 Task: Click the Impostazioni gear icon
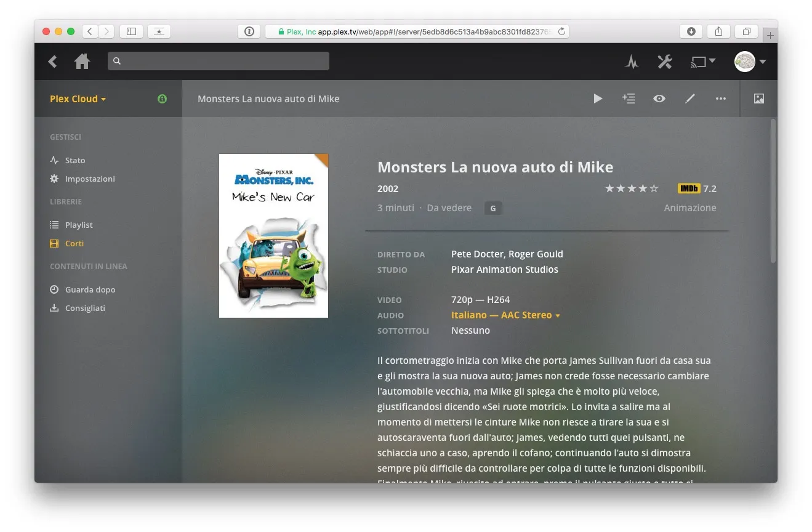(54, 179)
